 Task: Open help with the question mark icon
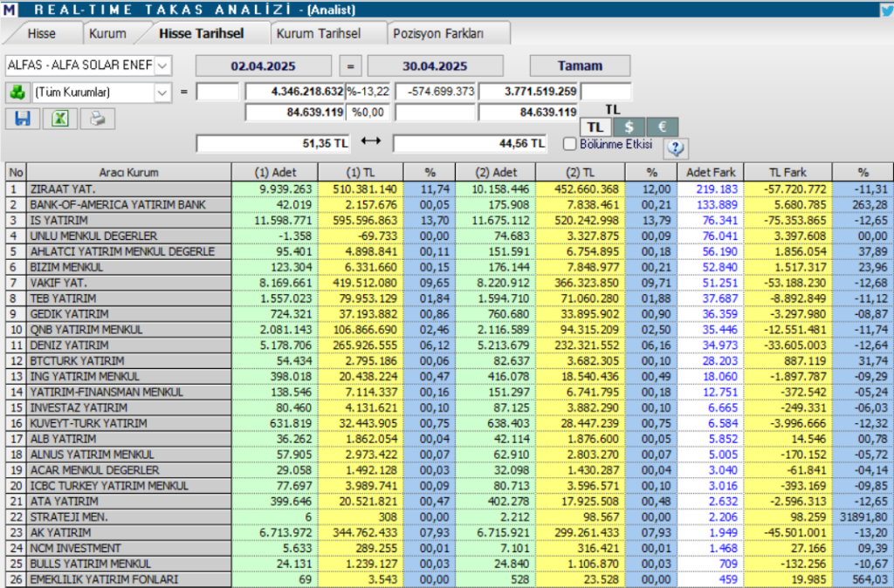click(x=676, y=148)
